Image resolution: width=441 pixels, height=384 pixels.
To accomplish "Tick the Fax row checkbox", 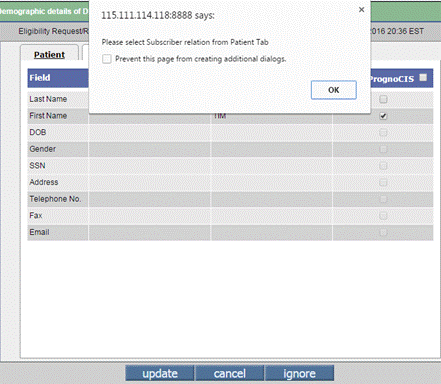I will point(383,216).
